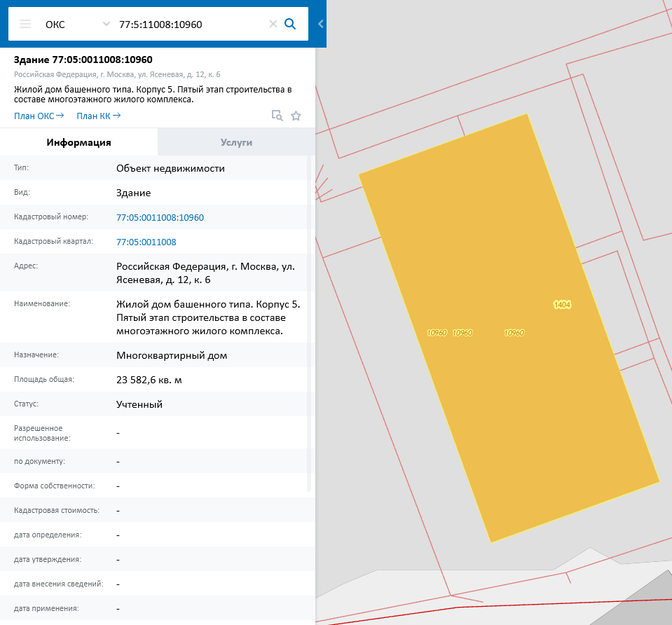
Task: Collapse the side panel using the chevron
Action: click(320, 24)
